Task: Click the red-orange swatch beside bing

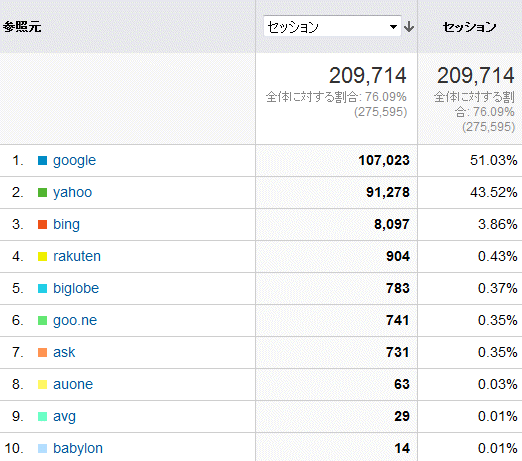Action: coord(42,225)
